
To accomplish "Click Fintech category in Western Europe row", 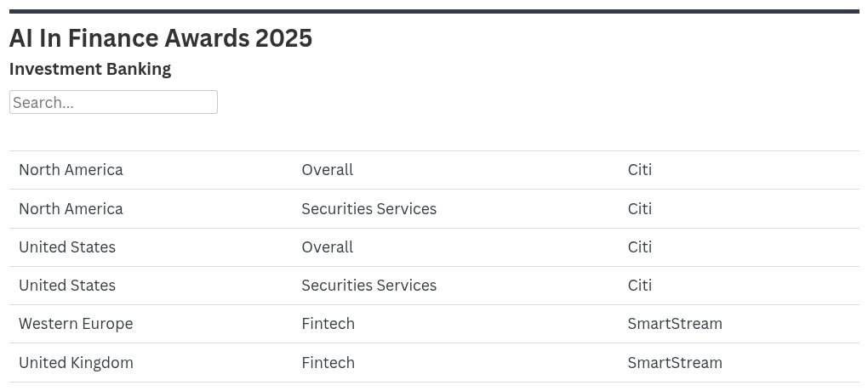I will (x=328, y=324).
